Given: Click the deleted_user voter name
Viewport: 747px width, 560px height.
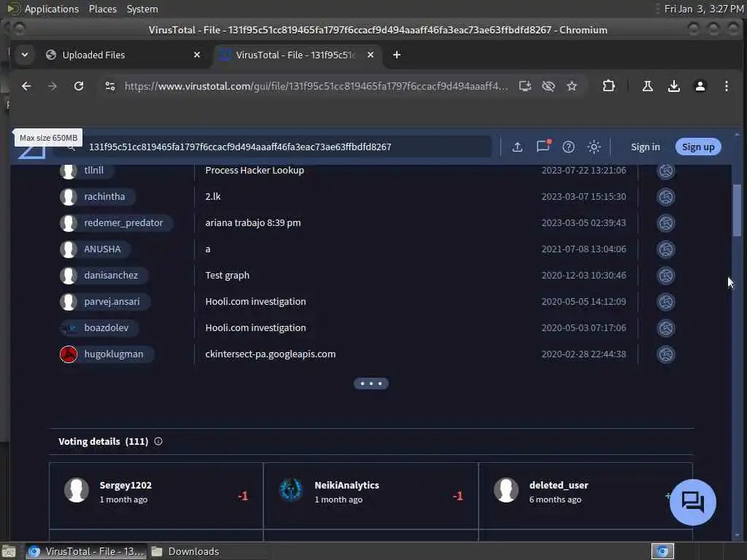Looking at the screenshot, I should pos(558,485).
